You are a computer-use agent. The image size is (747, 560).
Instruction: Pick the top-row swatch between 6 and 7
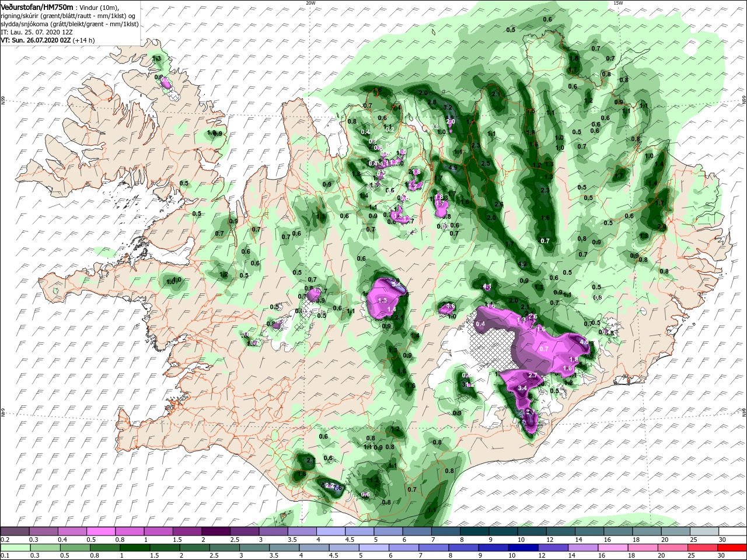pyautogui.click(x=416, y=531)
